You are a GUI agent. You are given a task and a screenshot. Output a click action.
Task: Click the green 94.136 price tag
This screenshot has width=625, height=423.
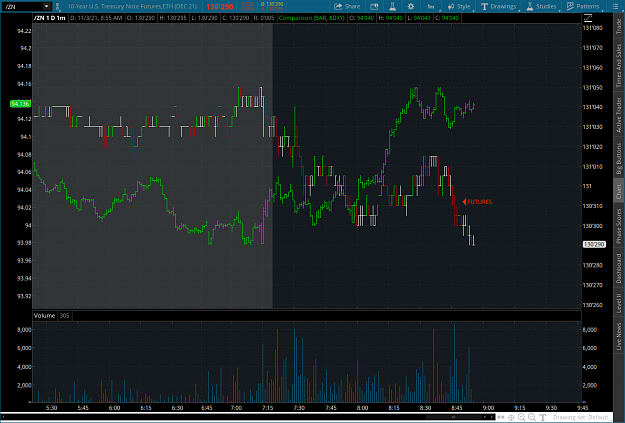(x=20, y=104)
